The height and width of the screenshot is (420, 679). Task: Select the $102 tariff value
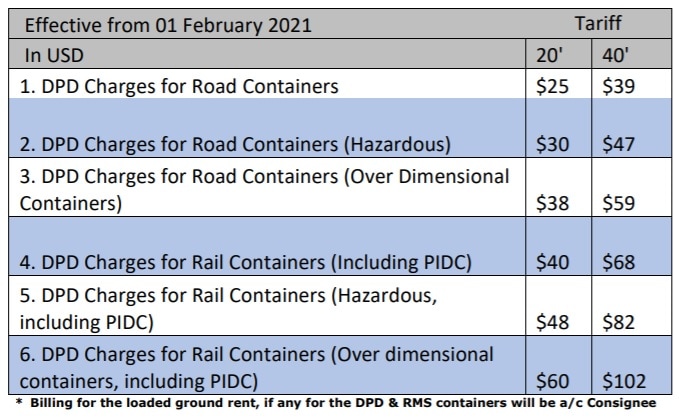pos(626,381)
